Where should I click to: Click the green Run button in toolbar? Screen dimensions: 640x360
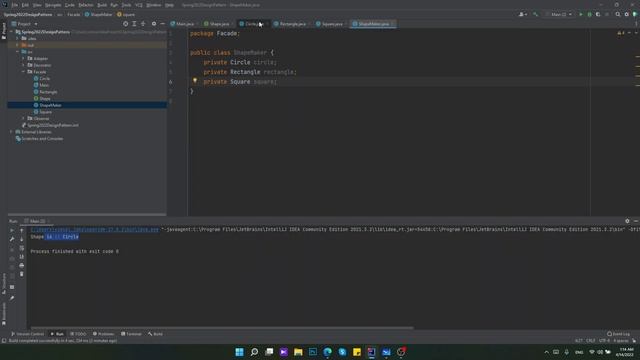click(x=581, y=14)
